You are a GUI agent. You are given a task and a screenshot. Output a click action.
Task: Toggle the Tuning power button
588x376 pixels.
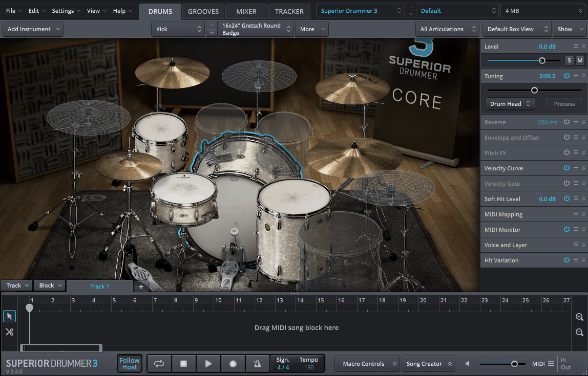(x=566, y=76)
